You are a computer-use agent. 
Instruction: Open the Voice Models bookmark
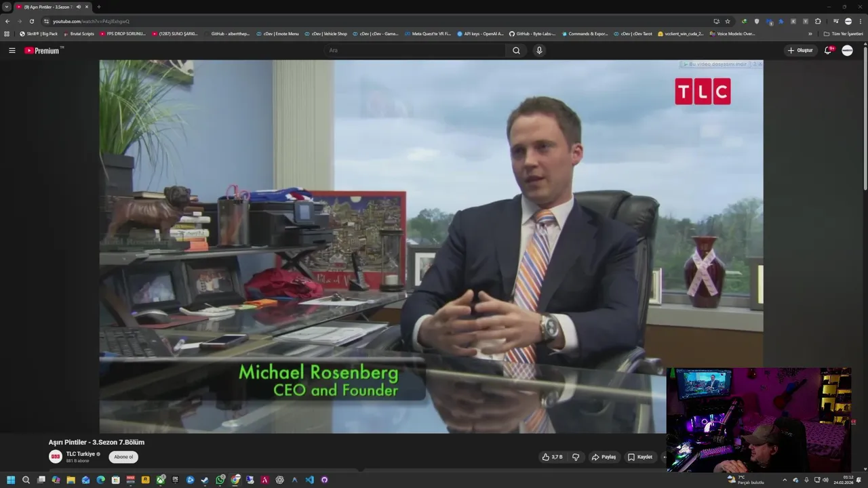(733, 34)
